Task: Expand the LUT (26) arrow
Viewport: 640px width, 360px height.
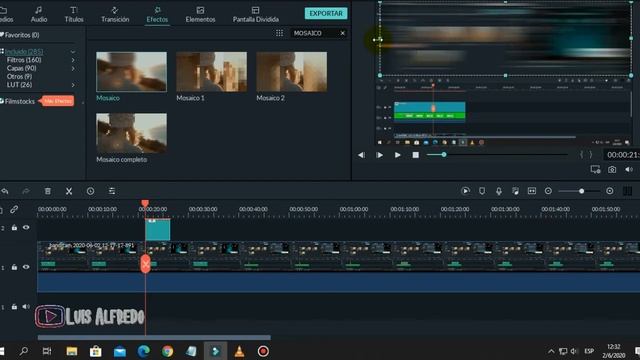Action: coord(73,85)
